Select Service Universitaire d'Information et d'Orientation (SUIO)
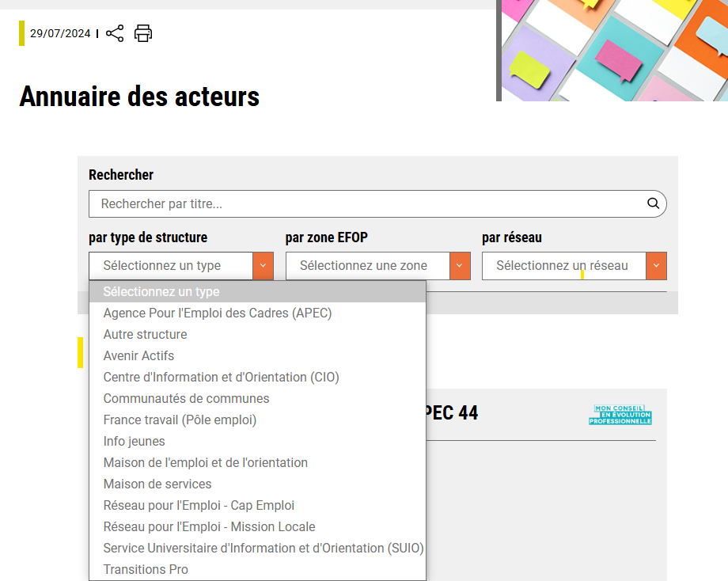The image size is (728, 581). click(257, 548)
